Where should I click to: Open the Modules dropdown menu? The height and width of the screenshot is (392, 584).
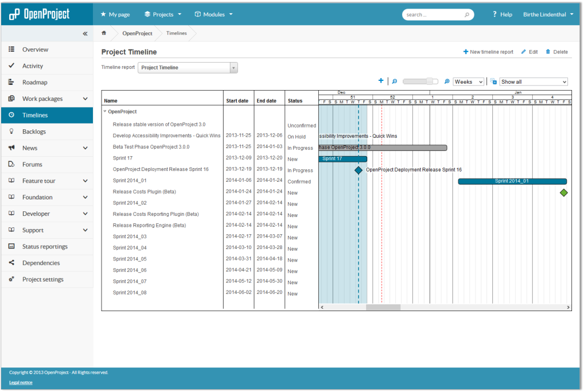(x=213, y=14)
